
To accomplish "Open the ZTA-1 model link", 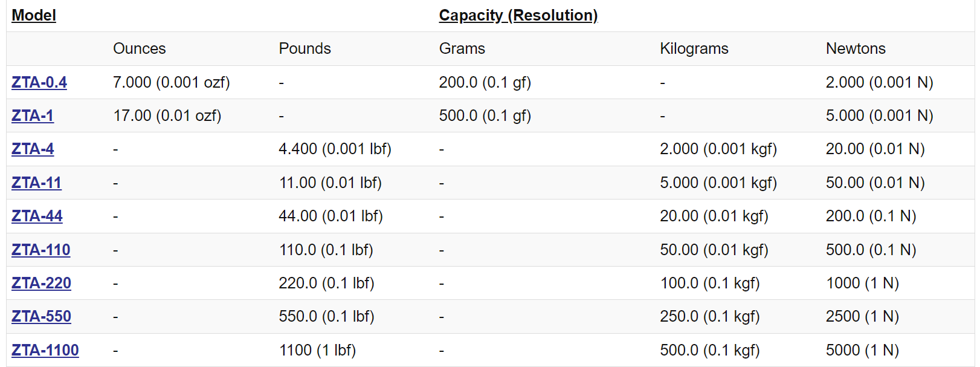I will point(33,115).
